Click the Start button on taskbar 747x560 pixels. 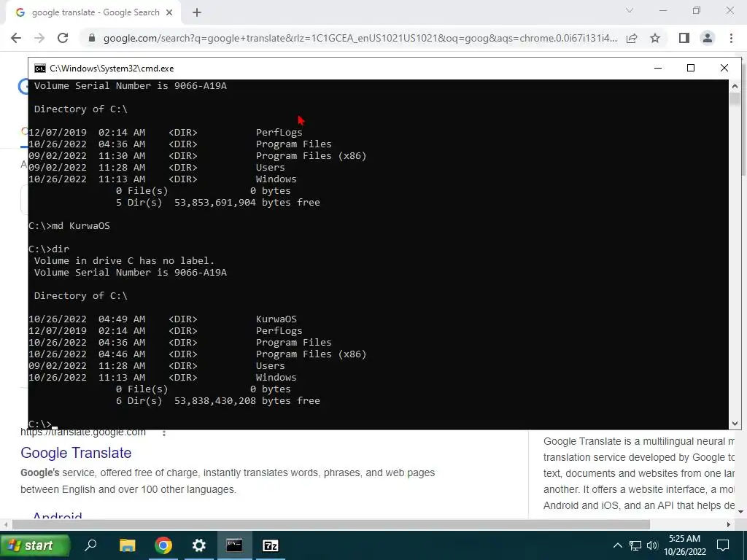click(x=35, y=545)
